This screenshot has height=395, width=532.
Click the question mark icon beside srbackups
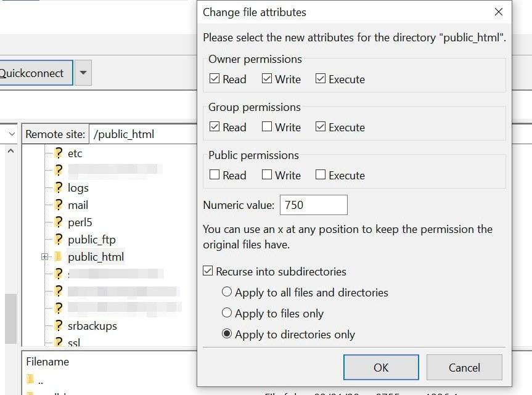click(x=59, y=326)
